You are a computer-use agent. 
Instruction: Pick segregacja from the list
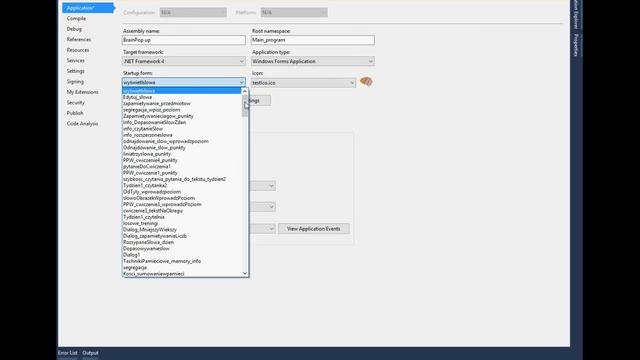pyautogui.click(x=182, y=267)
